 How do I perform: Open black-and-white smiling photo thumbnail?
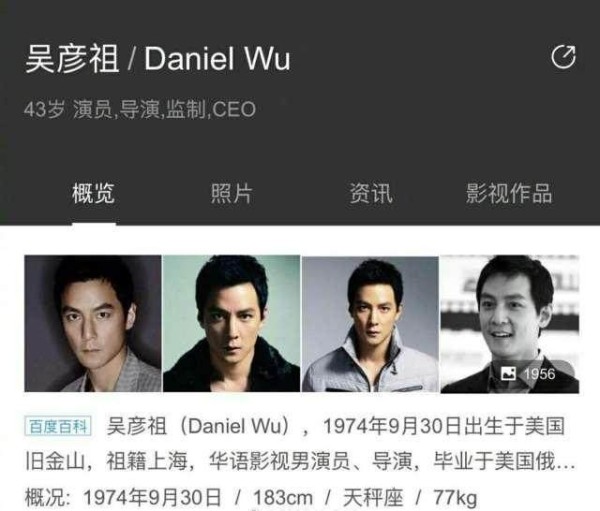coord(510,324)
